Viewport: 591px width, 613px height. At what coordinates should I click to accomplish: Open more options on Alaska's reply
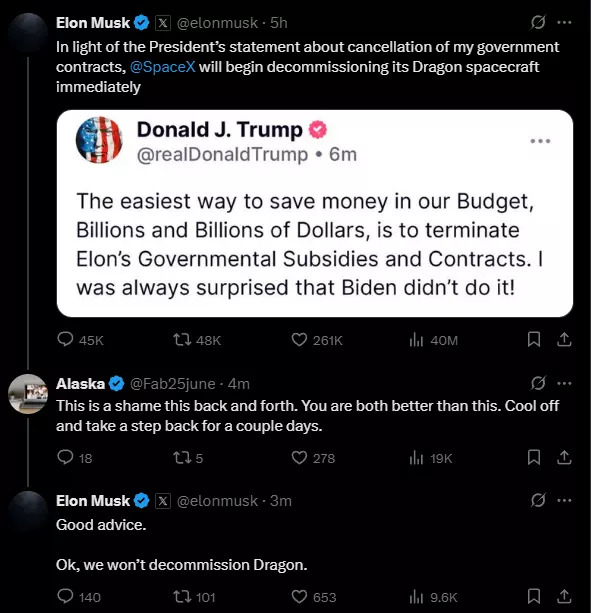[564, 384]
